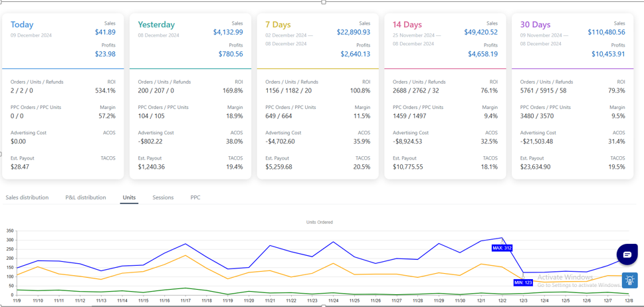Open the 7 Days card heading
644x307 pixels.
278,25
